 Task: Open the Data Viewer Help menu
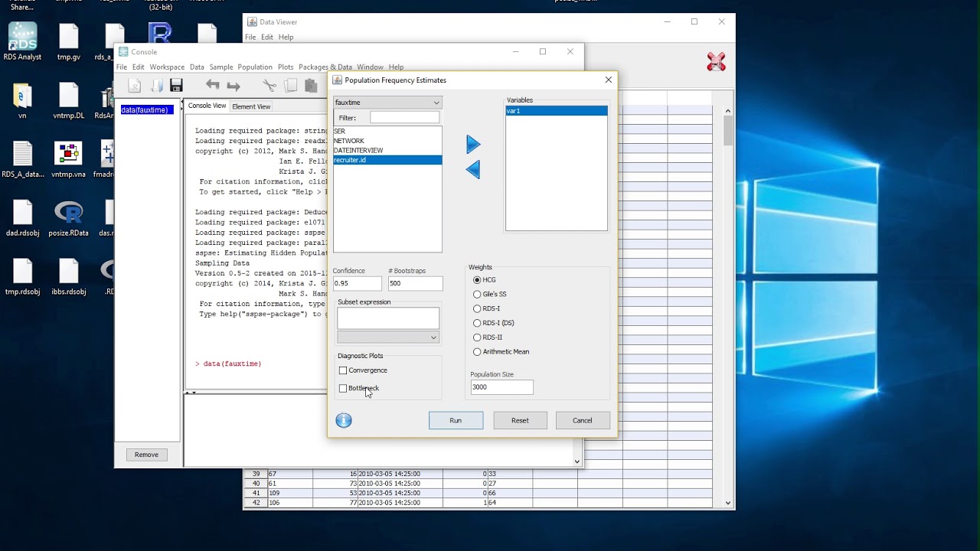coord(286,37)
